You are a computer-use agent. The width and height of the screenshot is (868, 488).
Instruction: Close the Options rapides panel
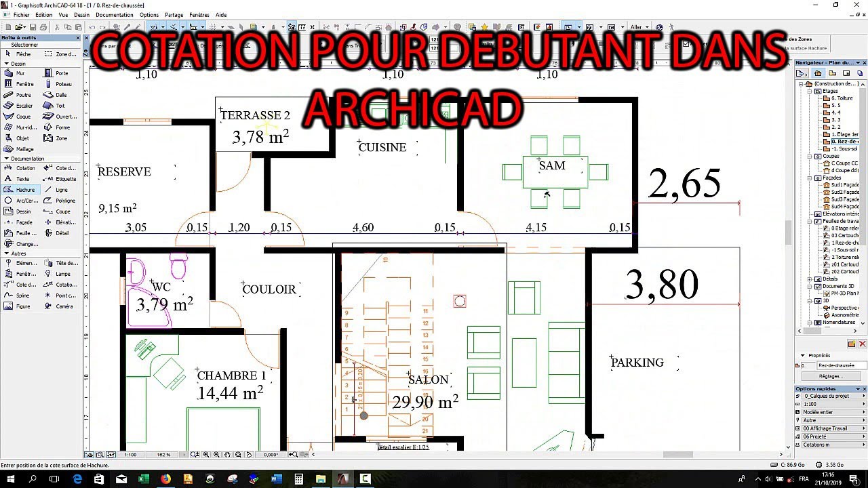(864, 389)
